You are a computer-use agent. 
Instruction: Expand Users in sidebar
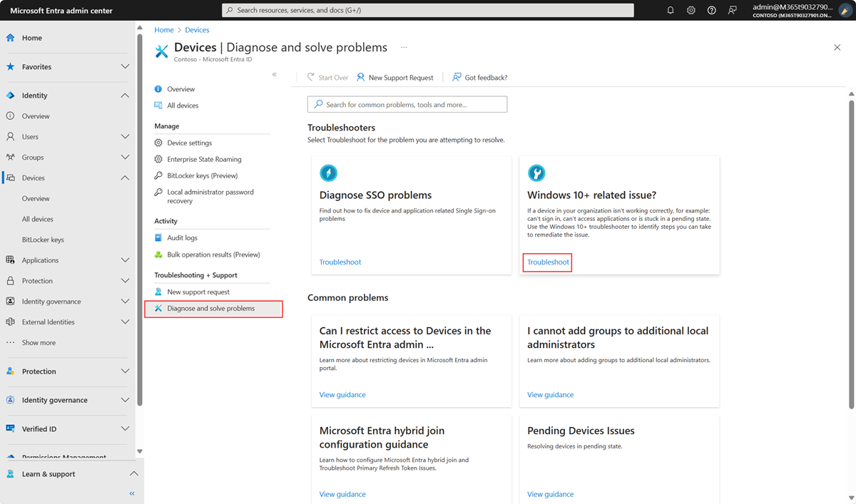[125, 136]
